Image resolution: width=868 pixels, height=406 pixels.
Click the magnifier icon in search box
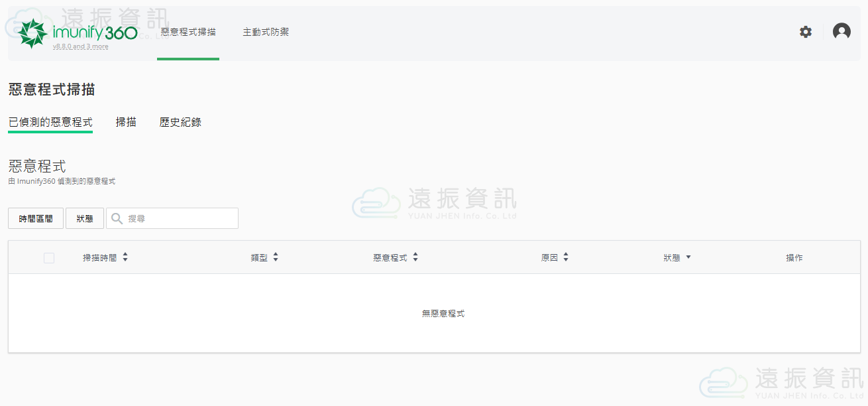pos(117,218)
